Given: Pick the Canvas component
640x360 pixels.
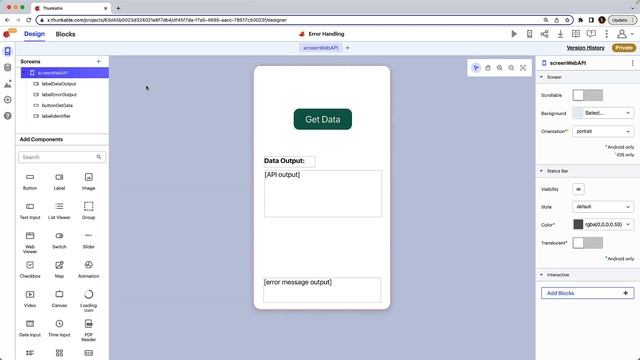Looking at the screenshot, I should [x=59, y=299].
